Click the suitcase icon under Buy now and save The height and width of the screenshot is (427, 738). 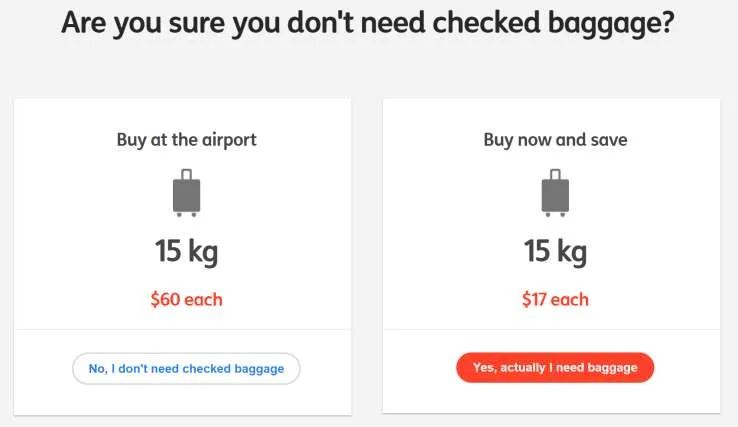point(555,195)
